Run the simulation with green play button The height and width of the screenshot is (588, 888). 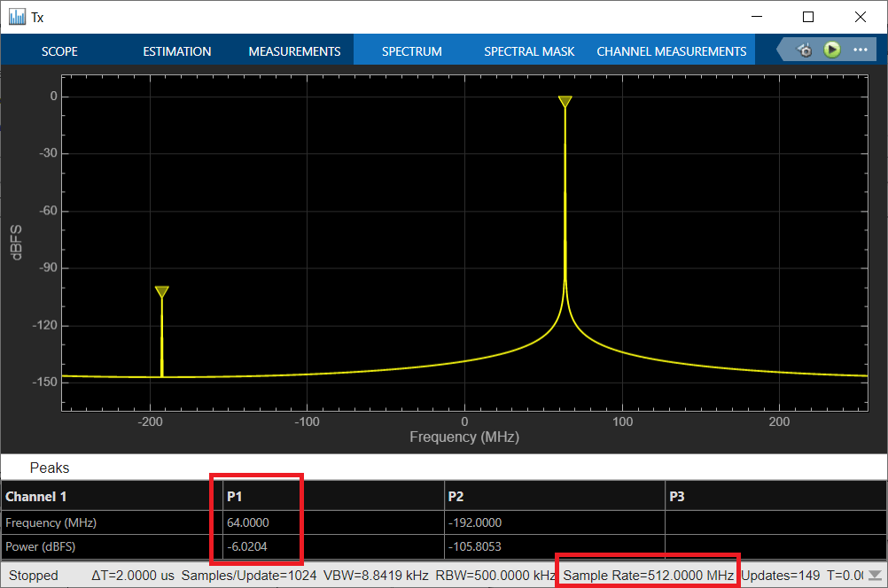coord(832,50)
